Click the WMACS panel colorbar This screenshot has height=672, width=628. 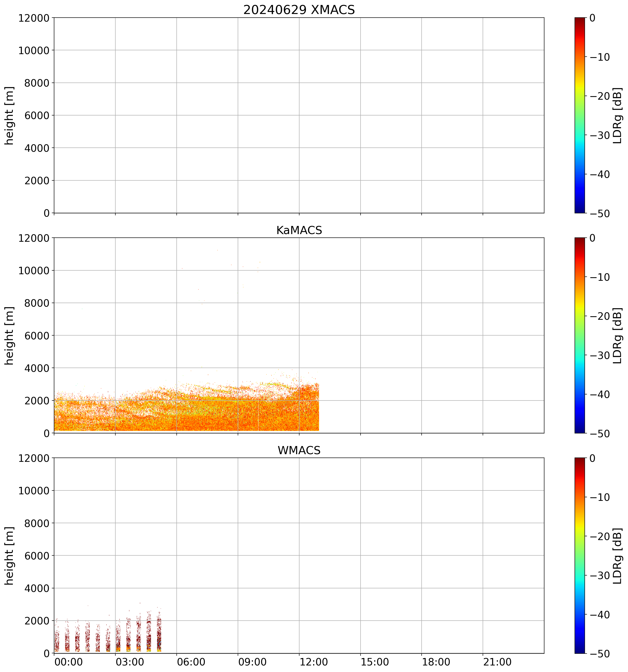[579, 555]
